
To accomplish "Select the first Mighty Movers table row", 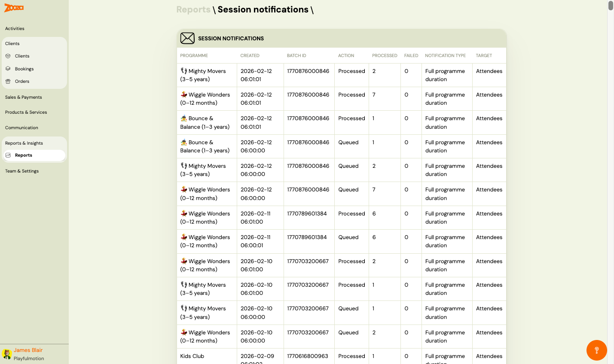I will tap(301, 75).
